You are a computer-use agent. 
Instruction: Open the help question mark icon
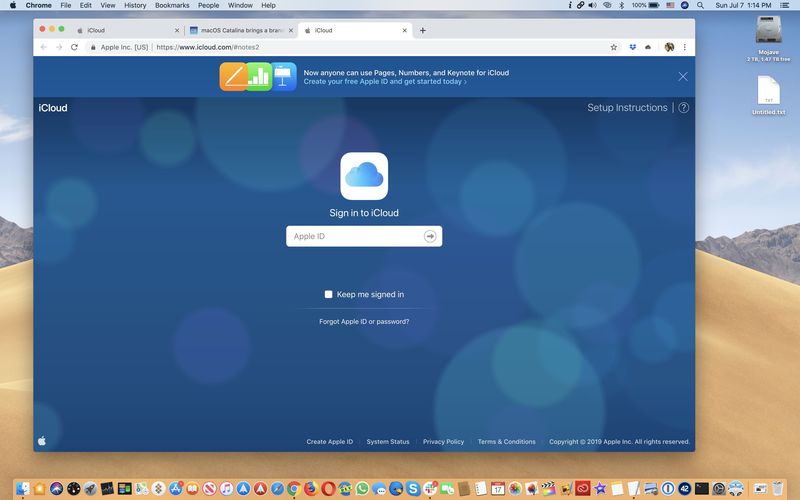click(x=684, y=108)
